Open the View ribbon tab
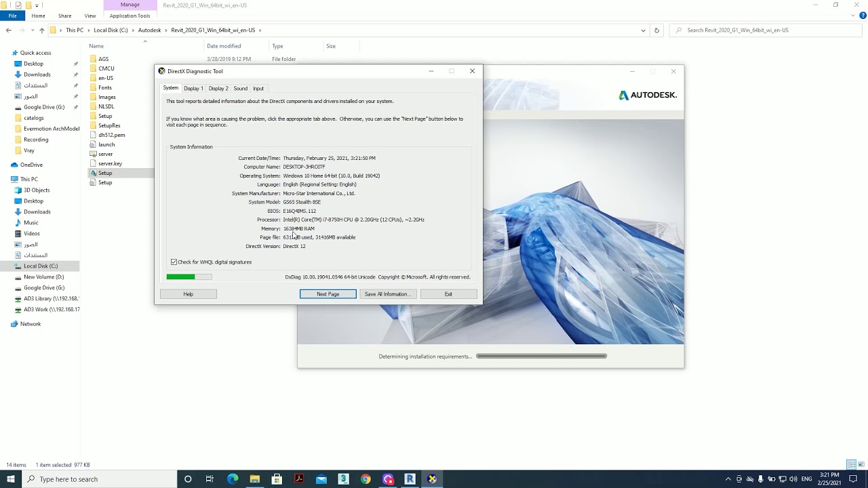 coord(90,16)
